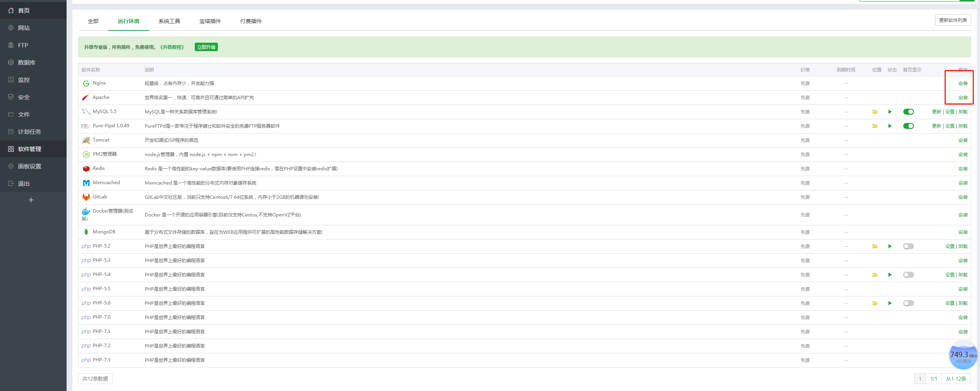Switch to the 系统工具 tab
This screenshot has height=391, width=980.
point(169,21)
